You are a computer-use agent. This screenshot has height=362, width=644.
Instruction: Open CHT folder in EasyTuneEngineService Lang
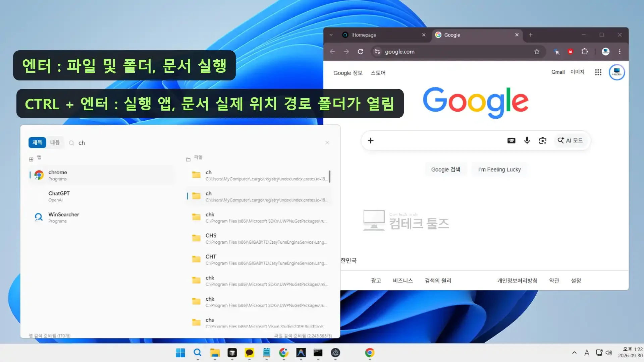pyautogui.click(x=259, y=259)
